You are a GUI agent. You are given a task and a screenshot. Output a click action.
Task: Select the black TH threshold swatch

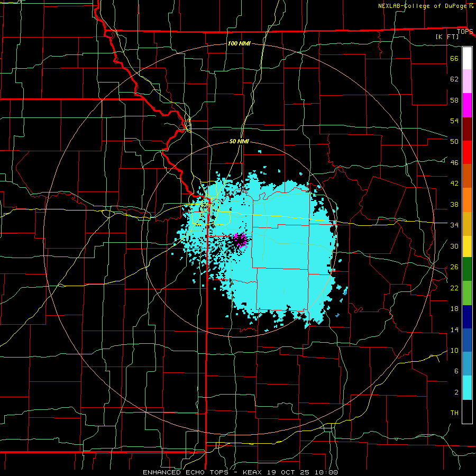tap(467, 411)
